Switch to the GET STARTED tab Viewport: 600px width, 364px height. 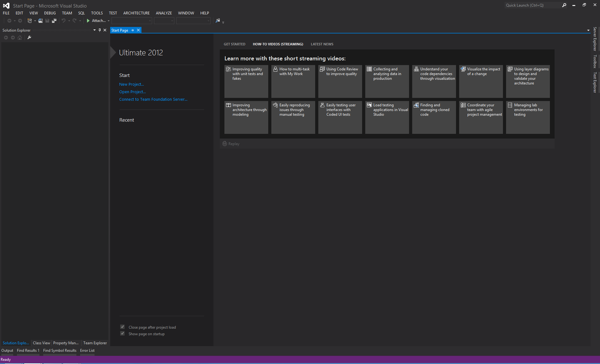tap(235, 44)
